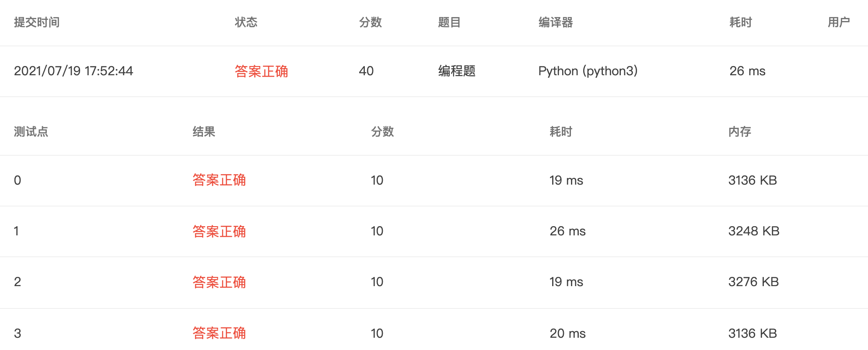Click 答案正确 result for test point 1
The width and height of the screenshot is (868, 350).
(x=219, y=231)
